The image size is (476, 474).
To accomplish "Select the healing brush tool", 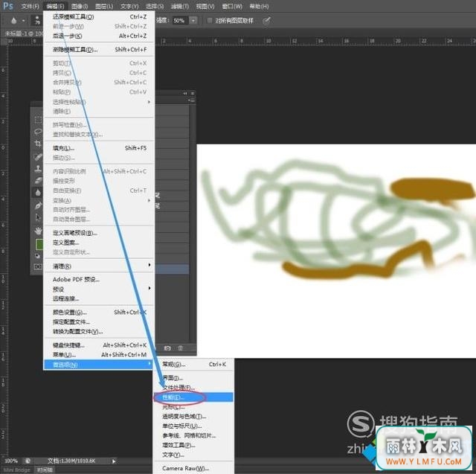I will pos(38,157).
